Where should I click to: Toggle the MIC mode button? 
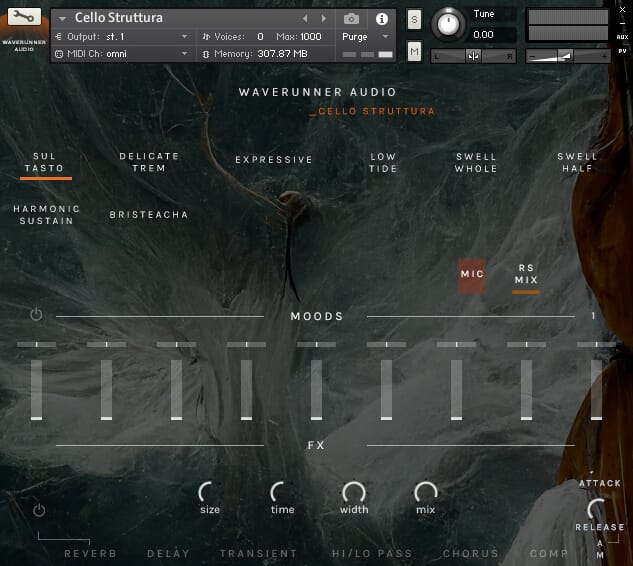click(472, 275)
